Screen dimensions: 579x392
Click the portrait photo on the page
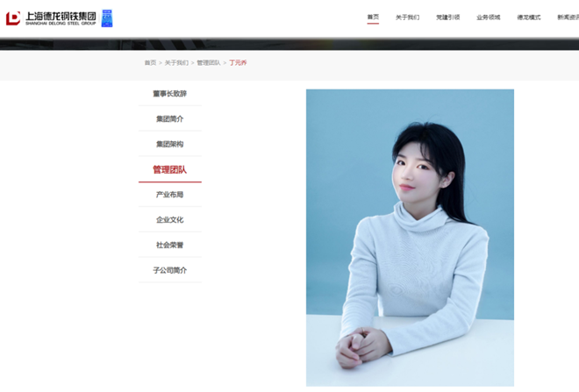tap(410, 237)
